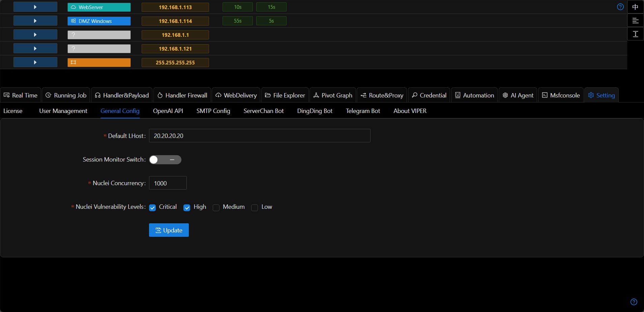Image resolution: width=644 pixels, height=312 pixels.
Task: Click the Update button
Action: pyautogui.click(x=169, y=230)
